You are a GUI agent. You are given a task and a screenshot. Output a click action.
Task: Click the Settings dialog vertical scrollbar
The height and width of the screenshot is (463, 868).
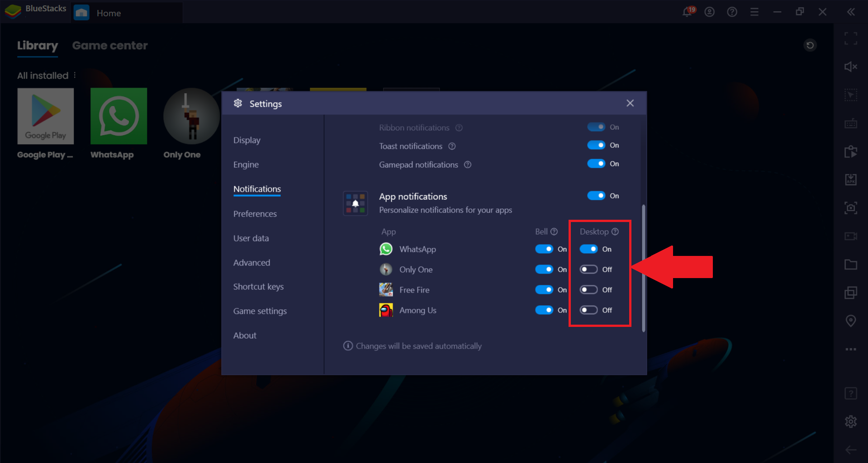point(644,269)
